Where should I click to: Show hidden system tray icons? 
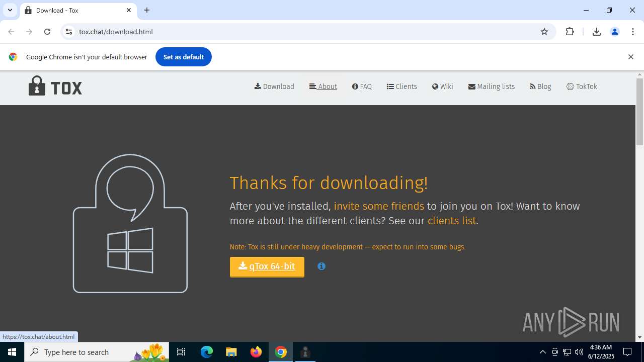pyautogui.click(x=542, y=352)
